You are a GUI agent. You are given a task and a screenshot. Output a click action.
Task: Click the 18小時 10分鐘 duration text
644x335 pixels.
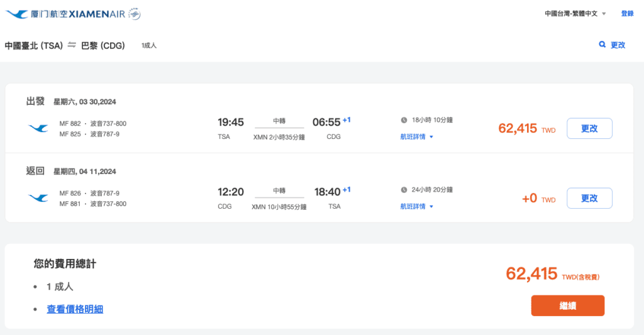432,120
